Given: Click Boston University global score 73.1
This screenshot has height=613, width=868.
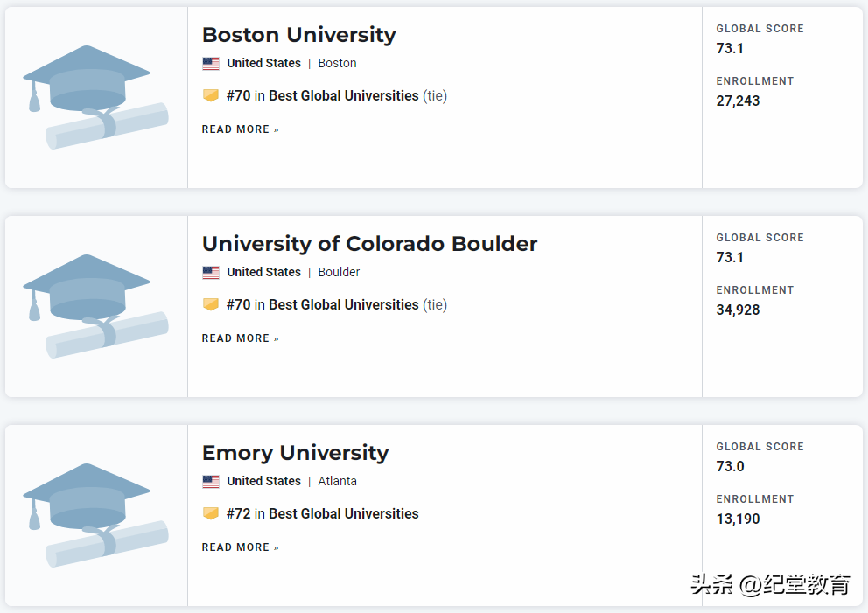Looking at the screenshot, I should click(730, 48).
